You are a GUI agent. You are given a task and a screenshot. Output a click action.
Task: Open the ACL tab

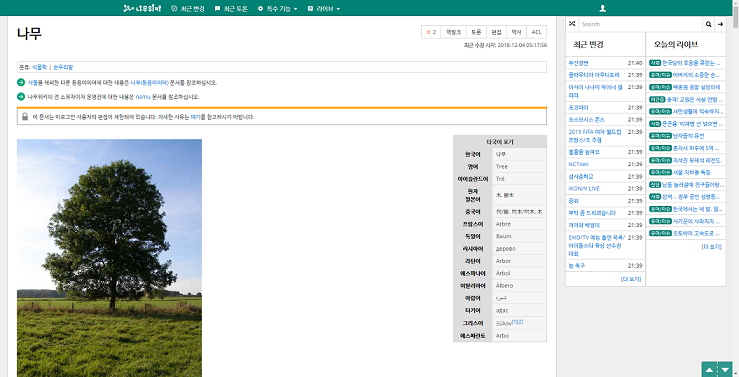tap(536, 32)
